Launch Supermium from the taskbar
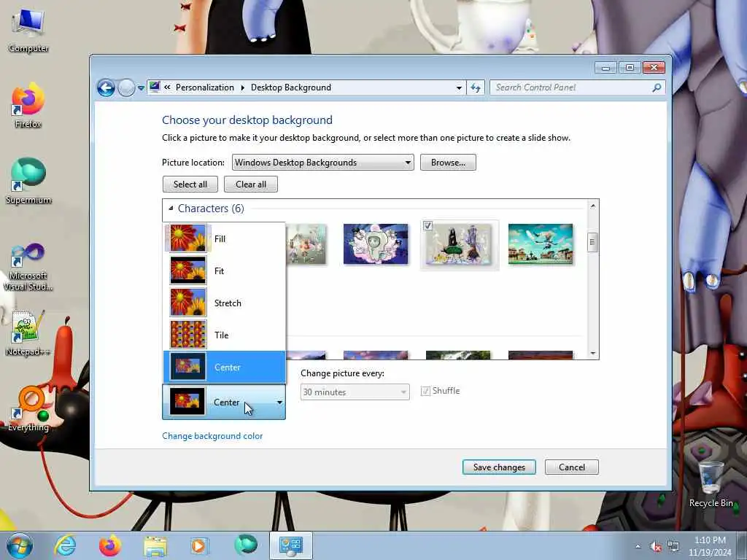 [245, 545]
